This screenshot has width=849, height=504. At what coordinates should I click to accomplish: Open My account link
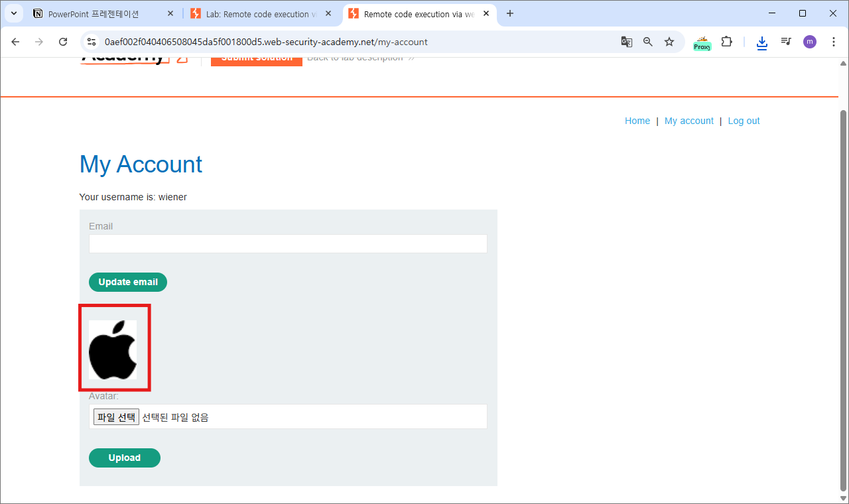coord(689,121)
